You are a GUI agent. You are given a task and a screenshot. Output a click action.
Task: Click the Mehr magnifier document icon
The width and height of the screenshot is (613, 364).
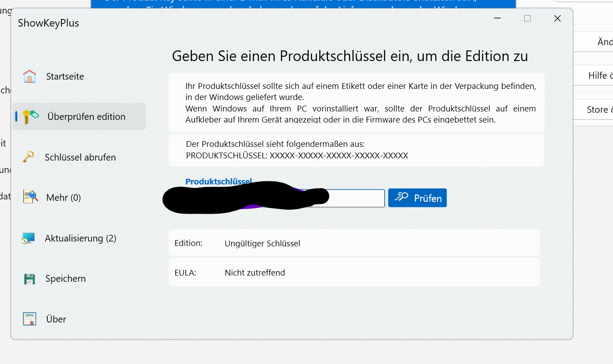pos(31,197)
